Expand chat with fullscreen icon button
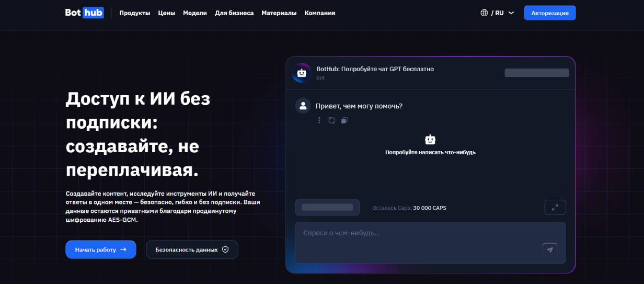 (555, 208)
